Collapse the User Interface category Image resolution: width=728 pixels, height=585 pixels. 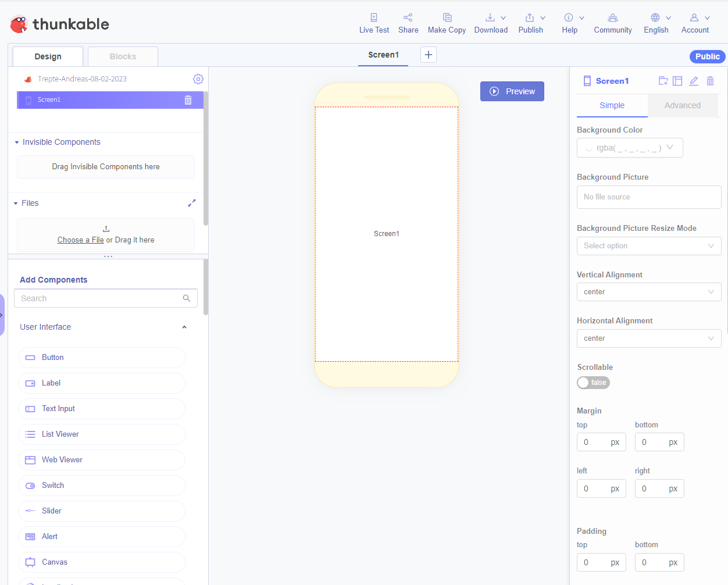click(x=184, y=327)
